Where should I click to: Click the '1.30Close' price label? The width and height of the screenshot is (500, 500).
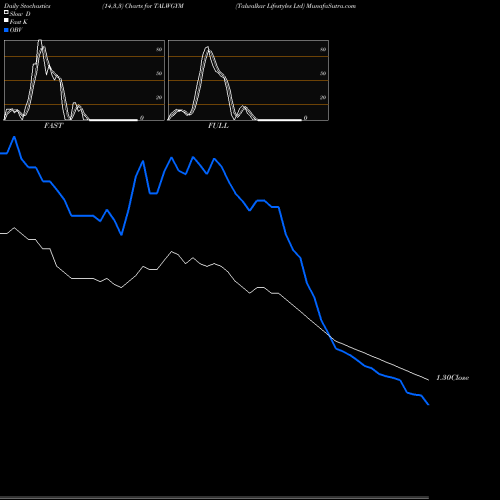point(452,378)
